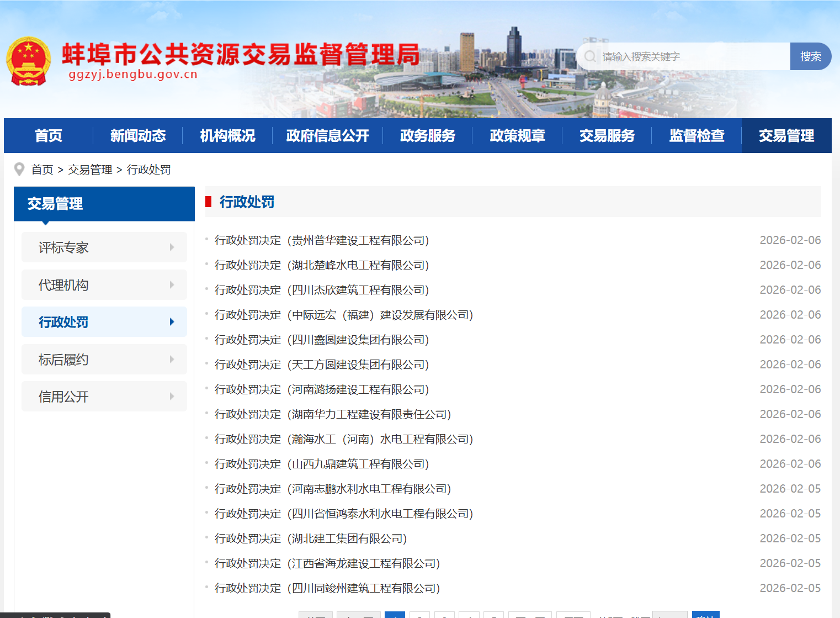Viewport: 840px width, 618px height.
Task: Click the date on the 湖北建工集团 row
Action: pos(790,538)
